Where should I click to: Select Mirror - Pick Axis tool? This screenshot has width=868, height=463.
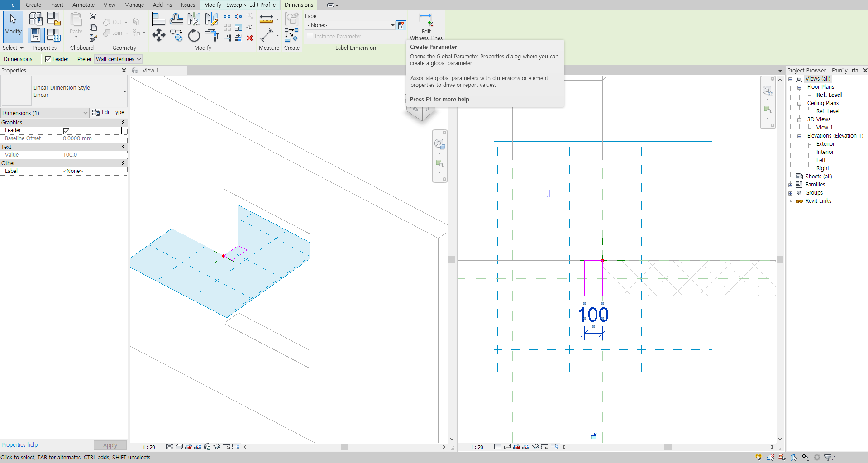pos(194,19)
